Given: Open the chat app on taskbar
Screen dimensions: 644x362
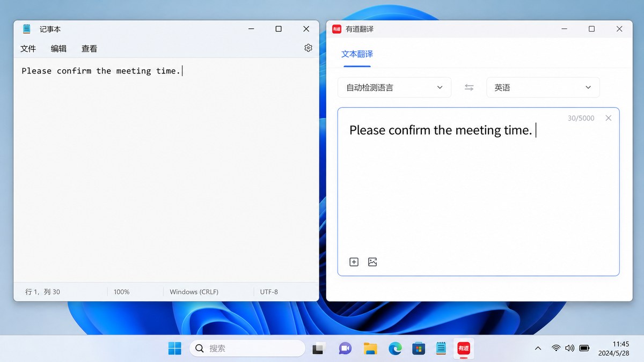Looking at the screenshot, I should [x=345, y=349].
